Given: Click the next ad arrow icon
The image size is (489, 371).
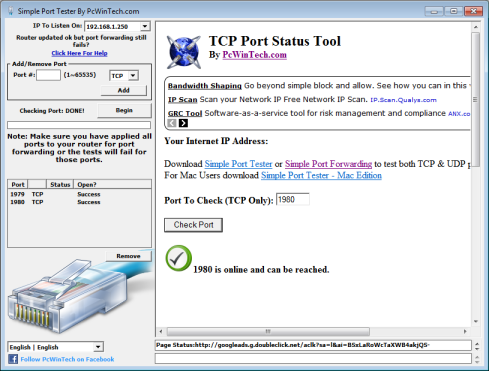Looking at the screenshot, I should (x=183, y=123).
